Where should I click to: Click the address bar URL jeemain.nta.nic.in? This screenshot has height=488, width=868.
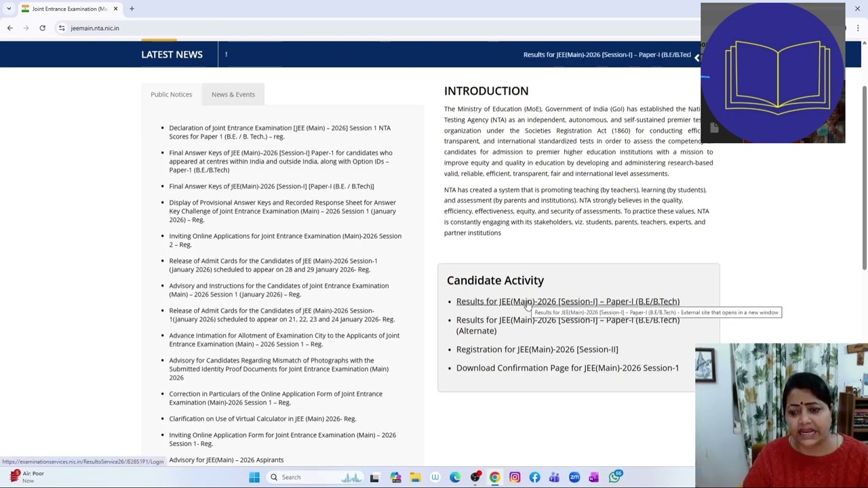[x=95, y=28]
